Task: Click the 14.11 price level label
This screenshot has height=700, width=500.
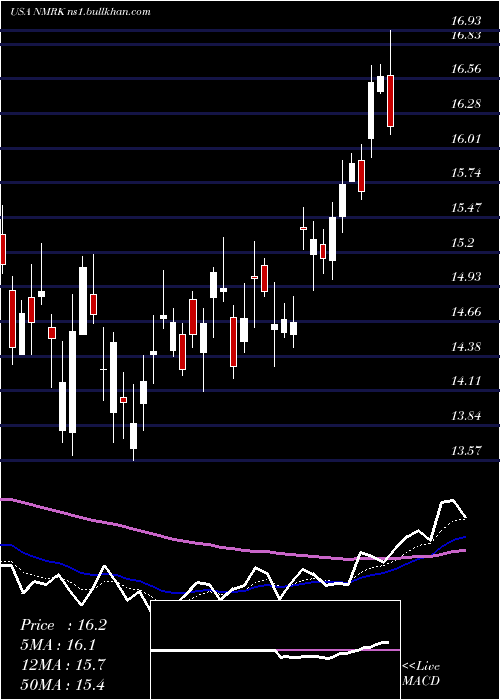Action: point(466,381)
